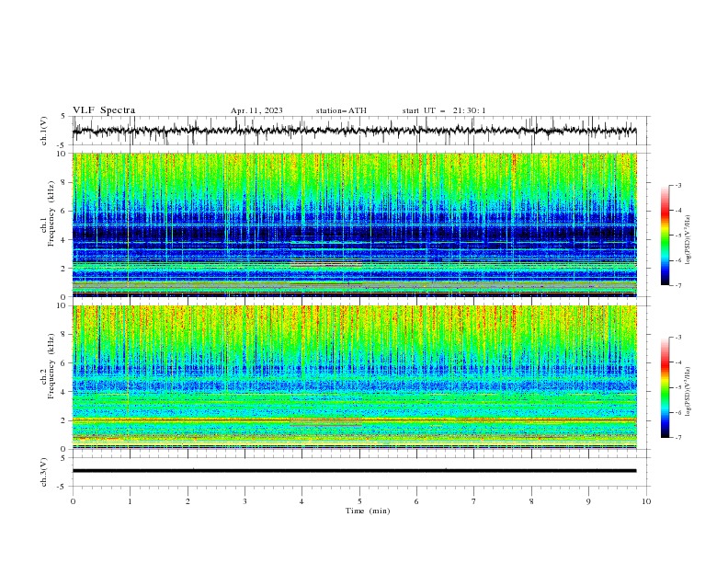Viewport: 728px width, 563px height.
Task: Click the ch.1 voltage waveform trace
Action: pyautogui.click(x=354, y=131)
